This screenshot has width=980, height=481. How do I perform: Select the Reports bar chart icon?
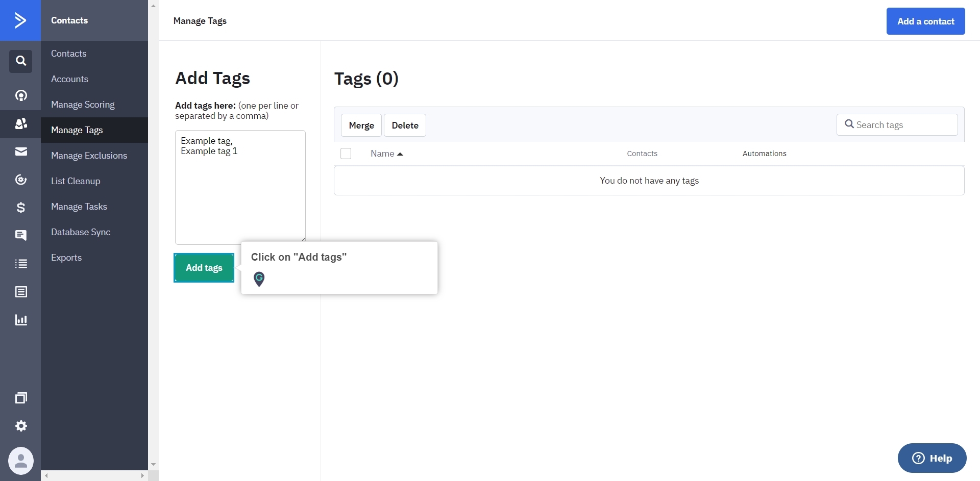(x=20, y=320)
